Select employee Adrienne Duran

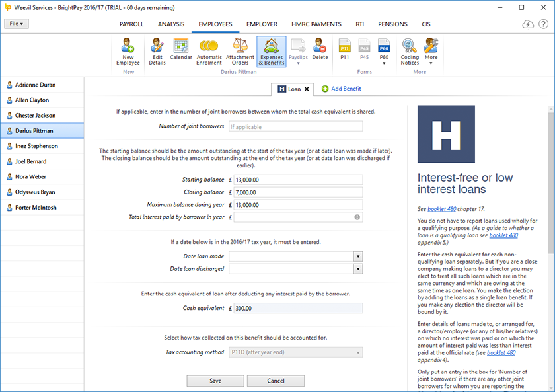point(42,85)
